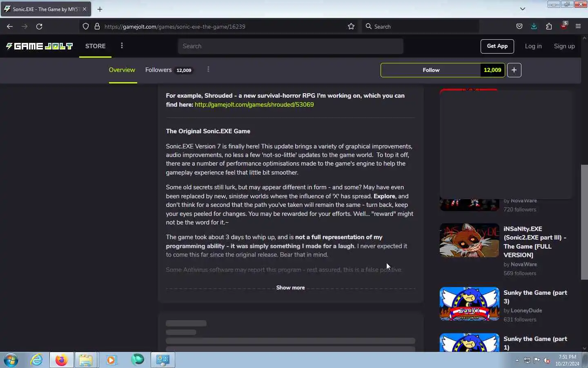Open the Pocket save icon
This screenshot has width=588, height=368.
(x=519, y=27)
